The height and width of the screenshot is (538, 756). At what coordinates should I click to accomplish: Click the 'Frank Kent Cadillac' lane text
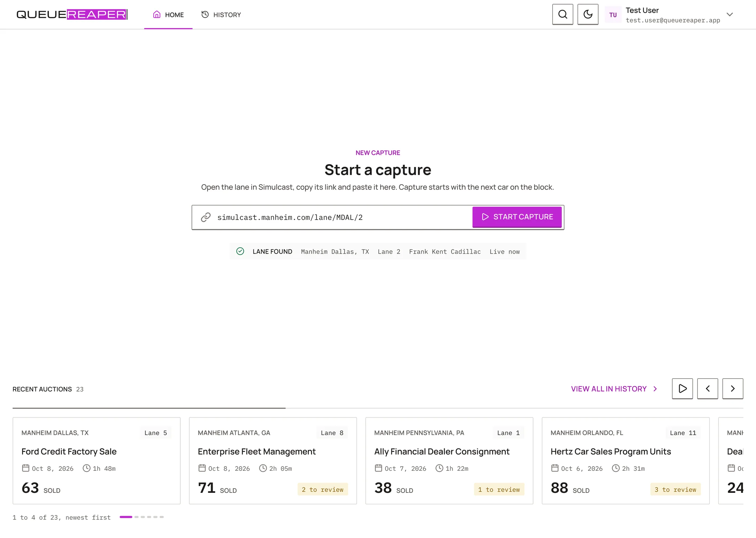click(445, 251)
